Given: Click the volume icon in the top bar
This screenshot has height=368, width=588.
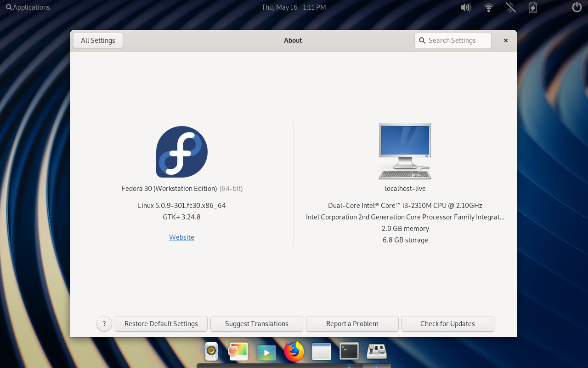Looking at the screenshot, I should tap(465, 7).
